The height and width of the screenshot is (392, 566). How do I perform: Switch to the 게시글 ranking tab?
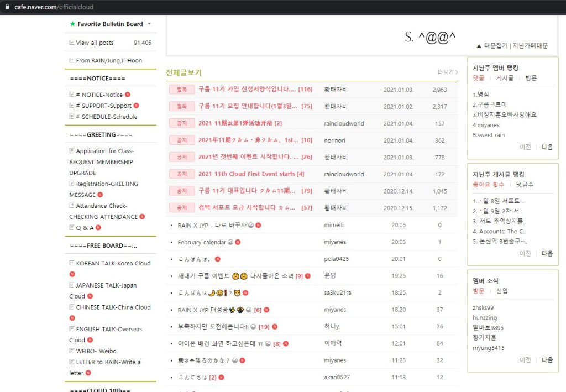click(505, 78)
